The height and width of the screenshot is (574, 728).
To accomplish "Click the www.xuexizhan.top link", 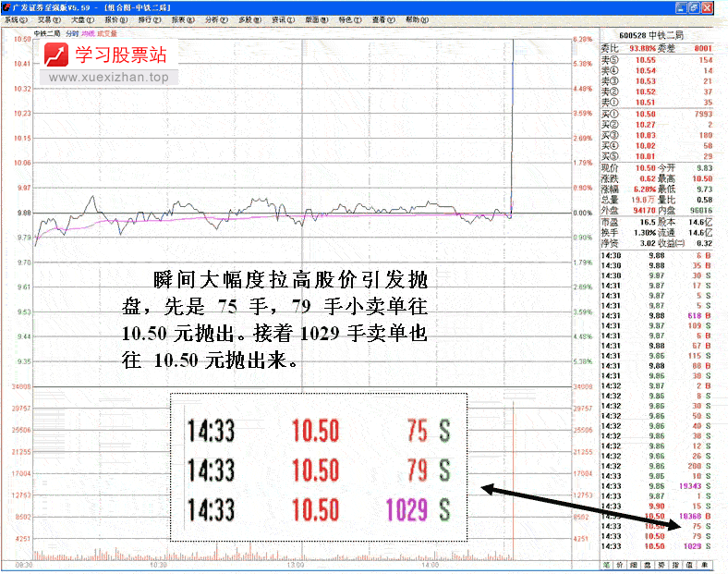I will click(109, 78).
